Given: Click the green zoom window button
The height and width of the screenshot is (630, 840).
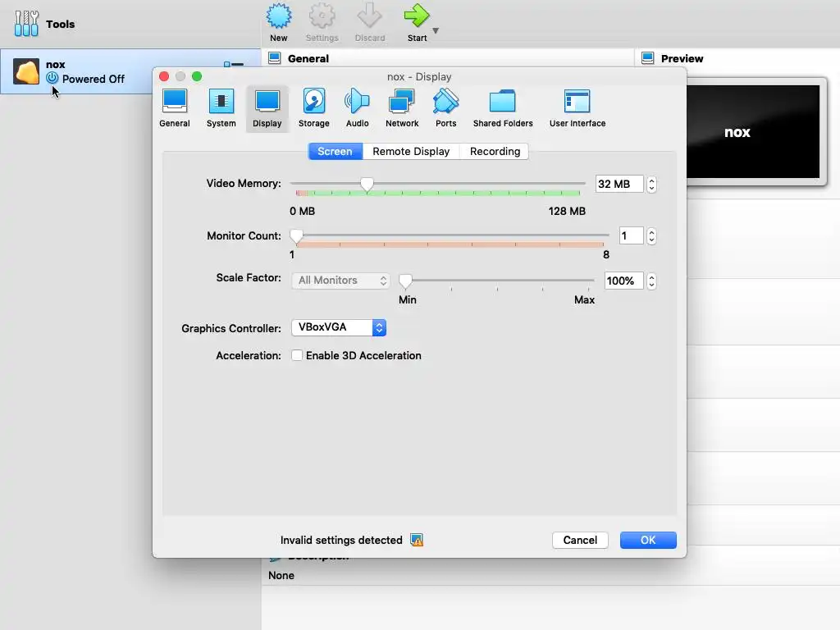Looking at the screenshot, I should tap(197, 76).
